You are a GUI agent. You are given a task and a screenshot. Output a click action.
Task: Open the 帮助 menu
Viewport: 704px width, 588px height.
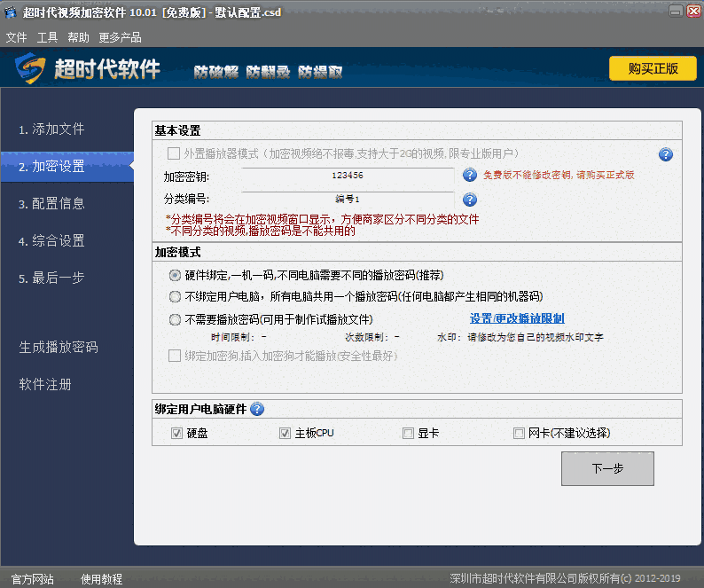[x=78, y=37]
